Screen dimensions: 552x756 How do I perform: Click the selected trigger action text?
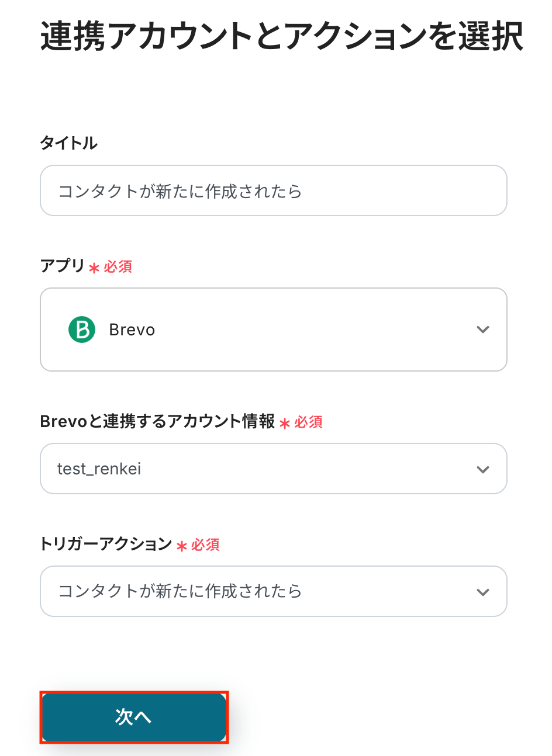click(180, 591)
